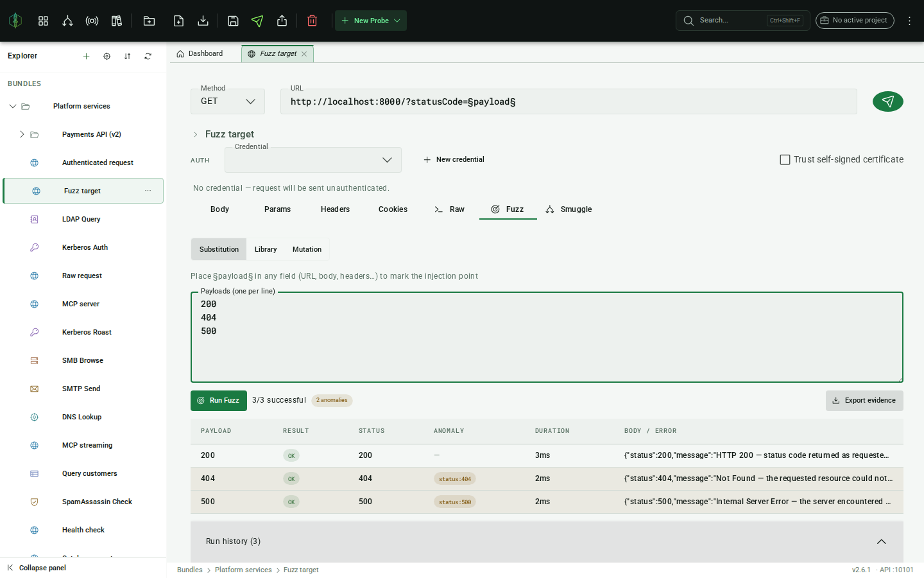Click into the URL input field

[x=569, y=101]
